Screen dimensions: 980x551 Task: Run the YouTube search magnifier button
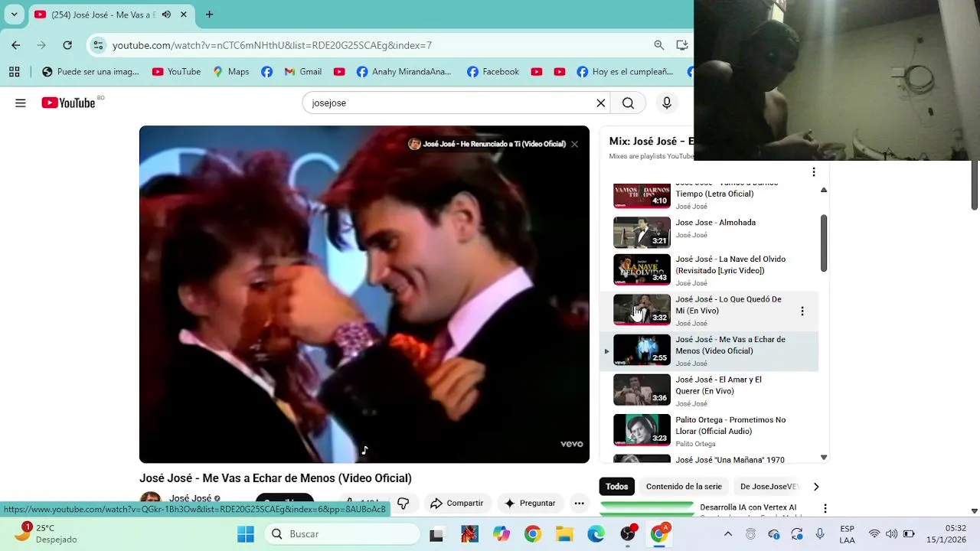click(628, 103)
